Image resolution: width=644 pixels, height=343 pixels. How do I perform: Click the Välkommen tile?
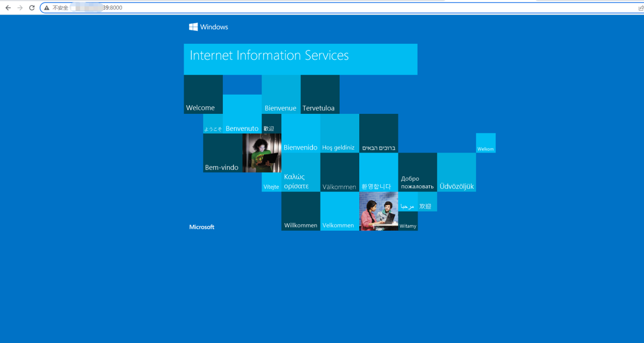[340, 172]
